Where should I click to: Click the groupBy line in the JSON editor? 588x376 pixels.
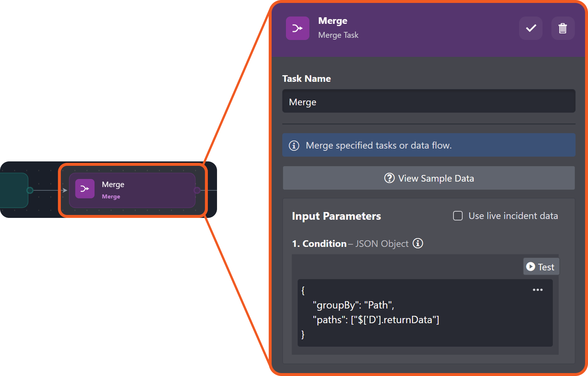pos(353,305)
